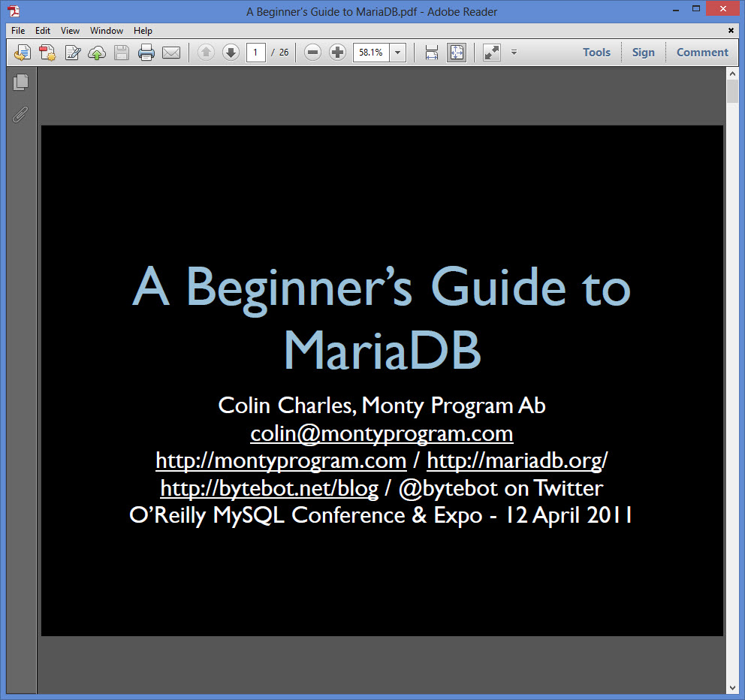Toggle fit one full page view
745x700 pixels.
(x=457, y=53)
